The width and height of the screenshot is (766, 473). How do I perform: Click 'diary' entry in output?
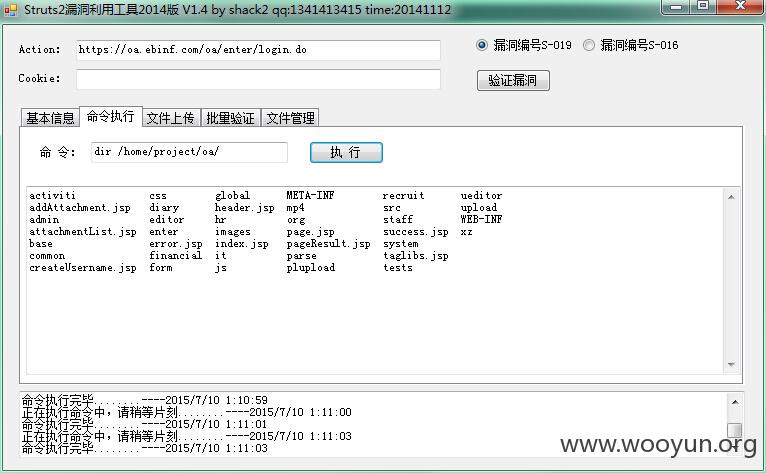click(x=164, y=208)
